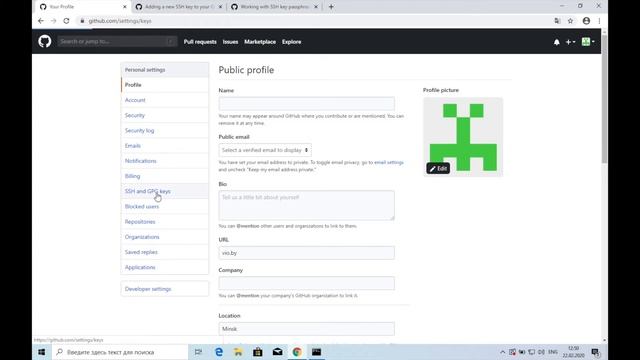Click the Location field containing Minsk
Image resolution: width=640 pixels, height=360 pixels.
(307, 329)
